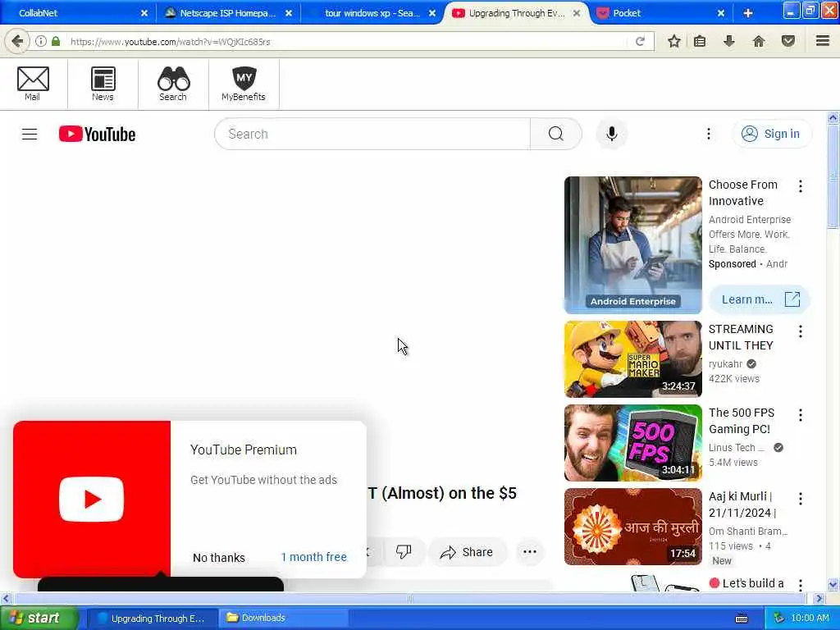
Task: Open the Downloads arrow icon
Action: coord(728,41)
